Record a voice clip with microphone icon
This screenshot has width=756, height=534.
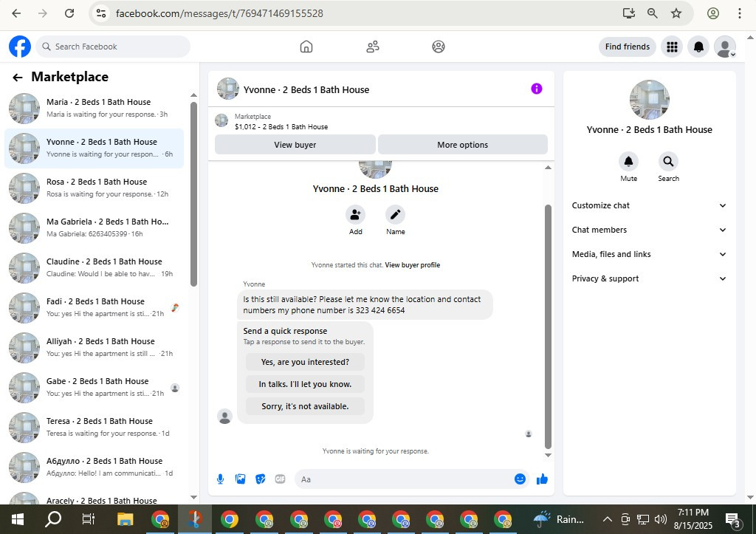(x=220, y=479)
